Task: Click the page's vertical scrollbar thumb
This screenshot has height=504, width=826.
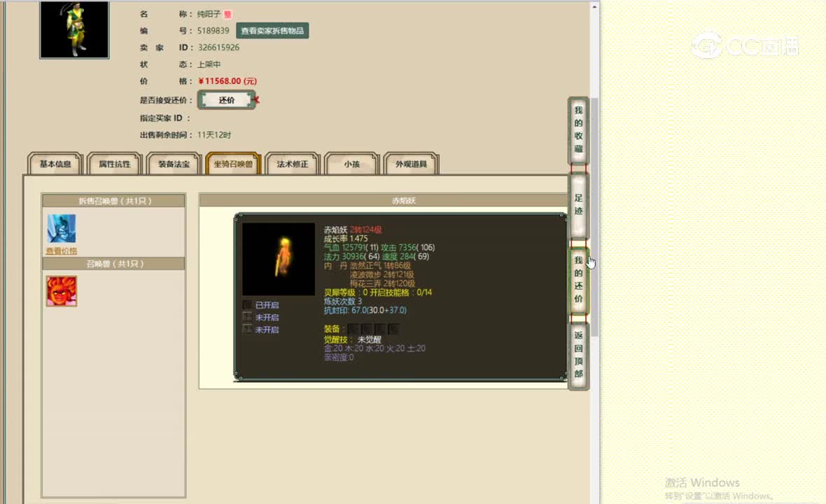Action: [x=595, y=217]
